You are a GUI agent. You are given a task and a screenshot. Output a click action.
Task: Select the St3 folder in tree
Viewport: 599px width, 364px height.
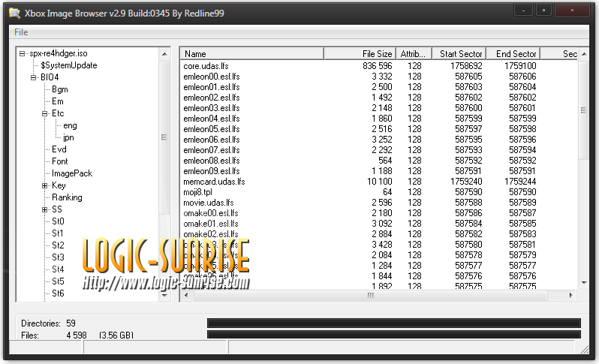click(58, 257)
